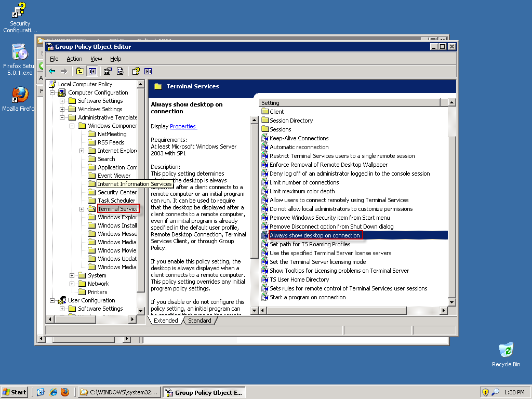
Task: Collapse the Windows Components node
Action: tap(72, 126)
